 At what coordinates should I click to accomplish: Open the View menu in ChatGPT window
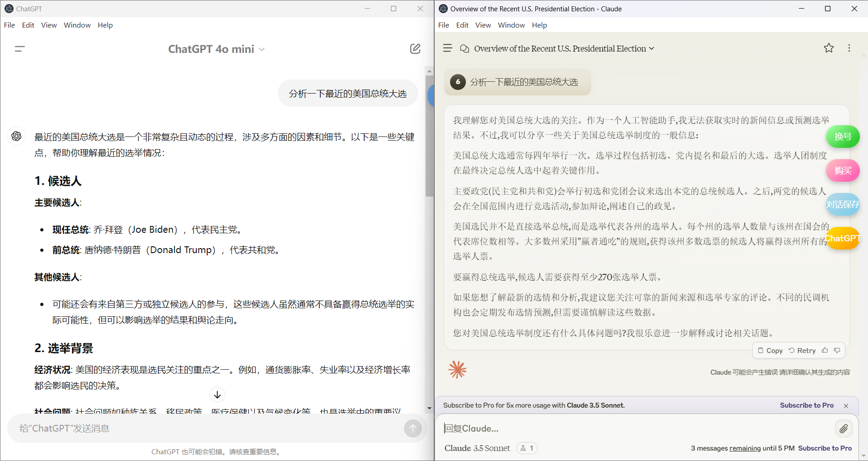pyautogui.click(x=49, y=25)
